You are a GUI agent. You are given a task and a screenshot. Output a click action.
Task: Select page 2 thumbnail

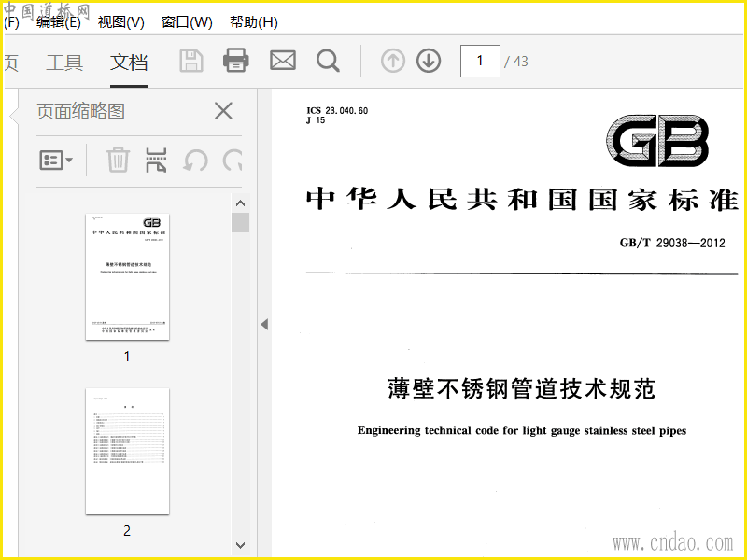(x=127, y=452)
